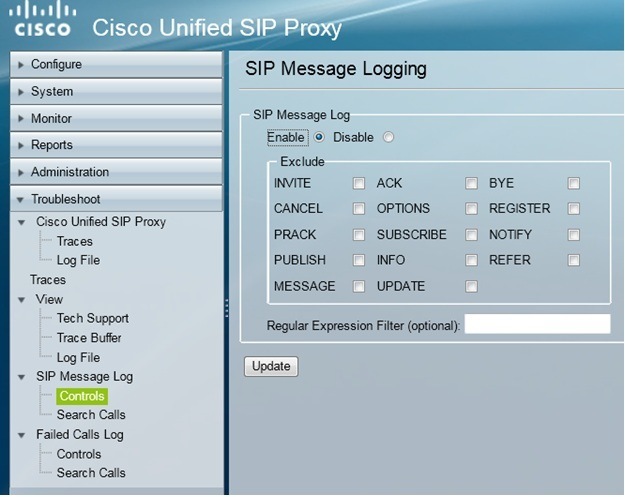625x497 pixels.
Task: Check the UPDATE exclude checkbox
Action: [x=471, y=286]
